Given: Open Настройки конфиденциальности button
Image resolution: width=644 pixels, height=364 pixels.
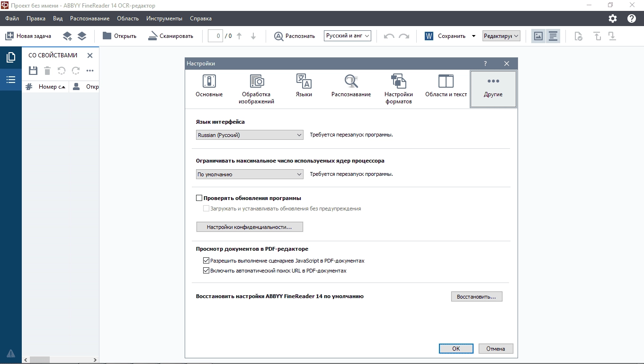Looking at the screenshot, I should pos(250,227).
